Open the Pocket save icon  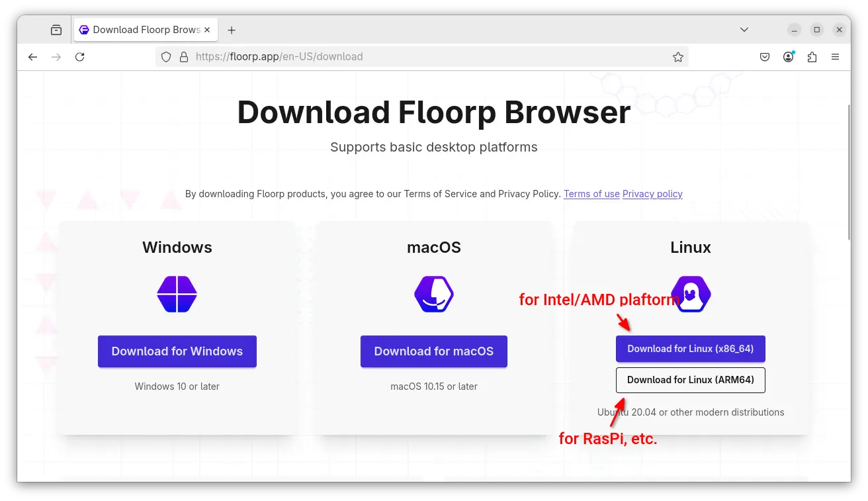click(x=765, y=57)
